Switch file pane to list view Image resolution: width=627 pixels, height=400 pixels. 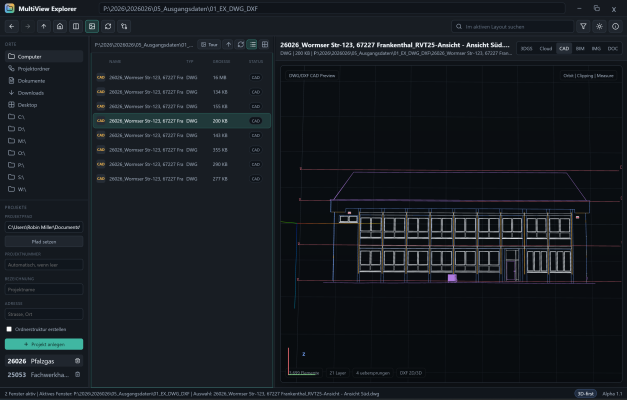253,44
